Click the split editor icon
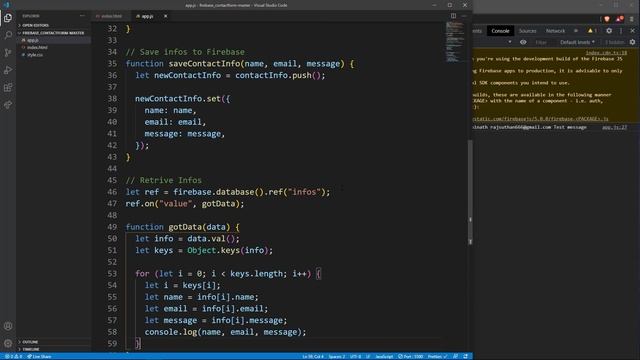Screen dimensions: 640x360 [453, 16]
